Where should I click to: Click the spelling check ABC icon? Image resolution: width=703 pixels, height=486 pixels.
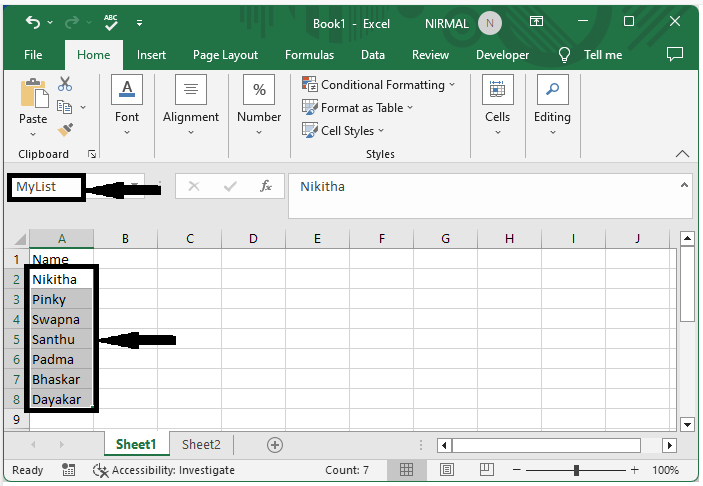(111, 21)
